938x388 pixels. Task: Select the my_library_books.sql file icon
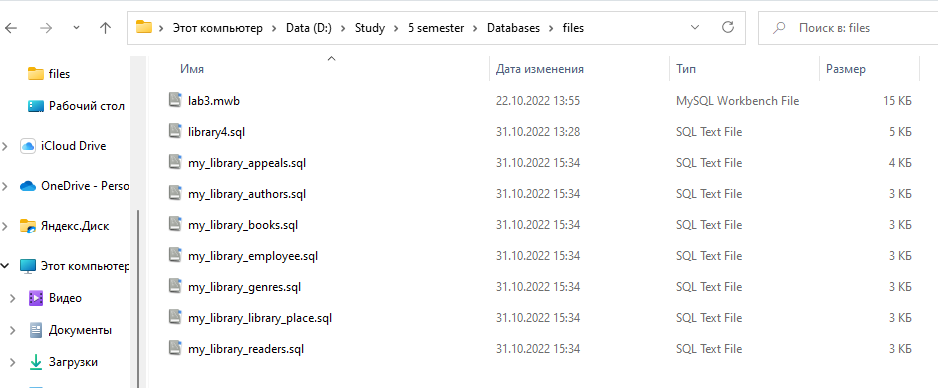point(175,224)
